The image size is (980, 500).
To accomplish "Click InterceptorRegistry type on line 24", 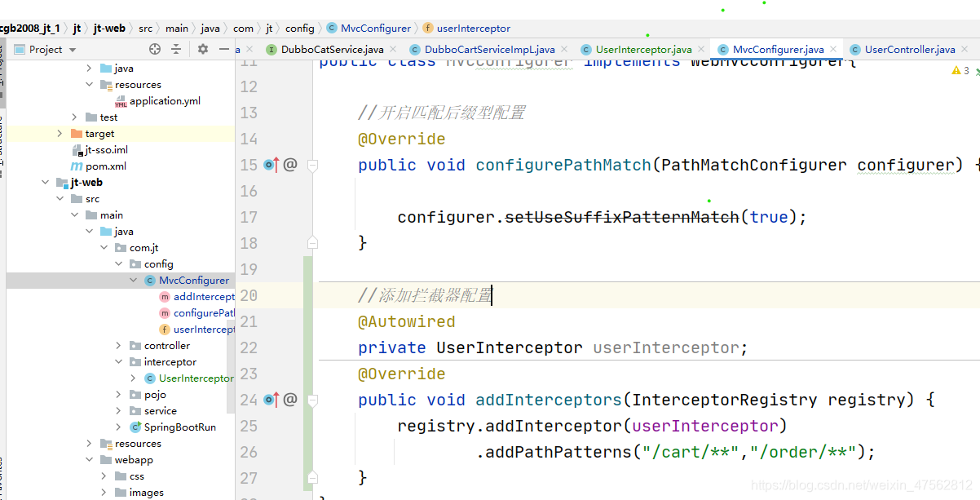I will pos(725,400).
